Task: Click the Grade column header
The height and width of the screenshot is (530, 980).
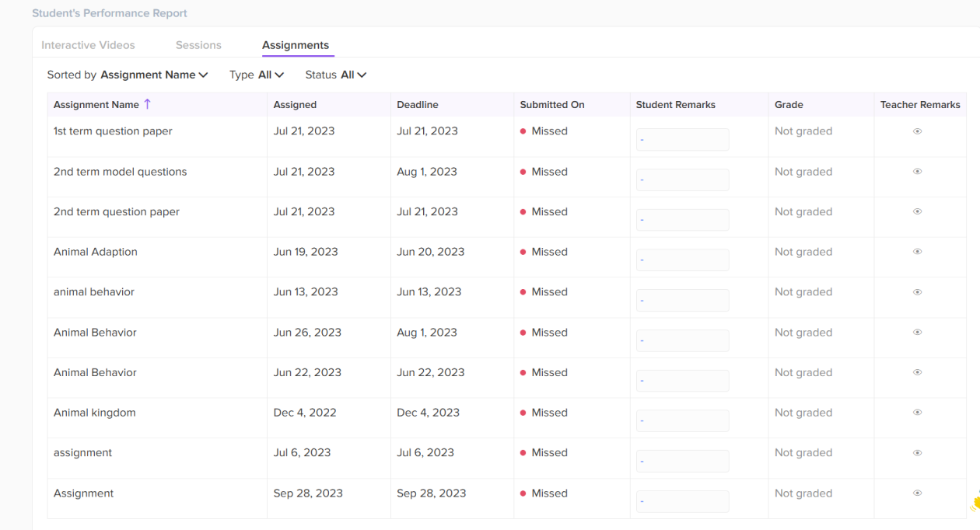Action: point(789,105)
